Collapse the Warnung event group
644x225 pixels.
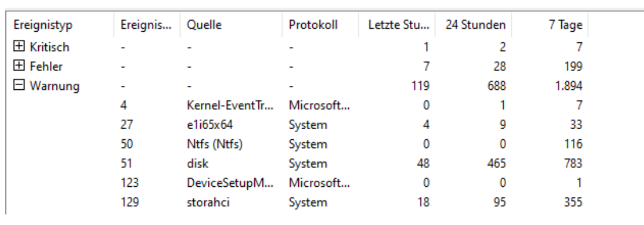click(18, 86)
